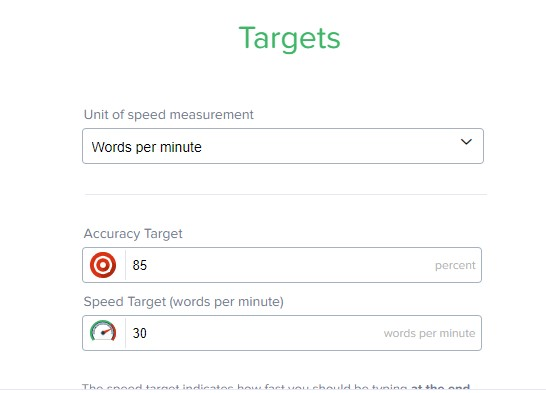The height and width of the screenshot is (393, 546).
Task: Click the divider line below the dropdown
Action: pos(286,195)
